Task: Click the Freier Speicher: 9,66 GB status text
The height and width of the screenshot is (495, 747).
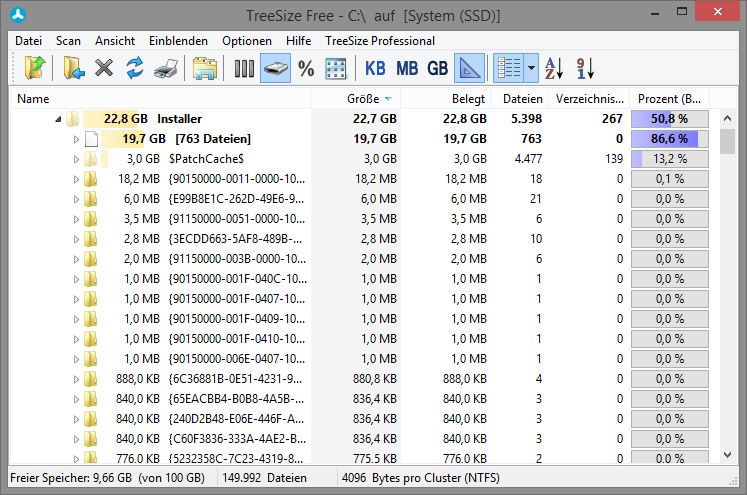Action: tap(107, 478)
